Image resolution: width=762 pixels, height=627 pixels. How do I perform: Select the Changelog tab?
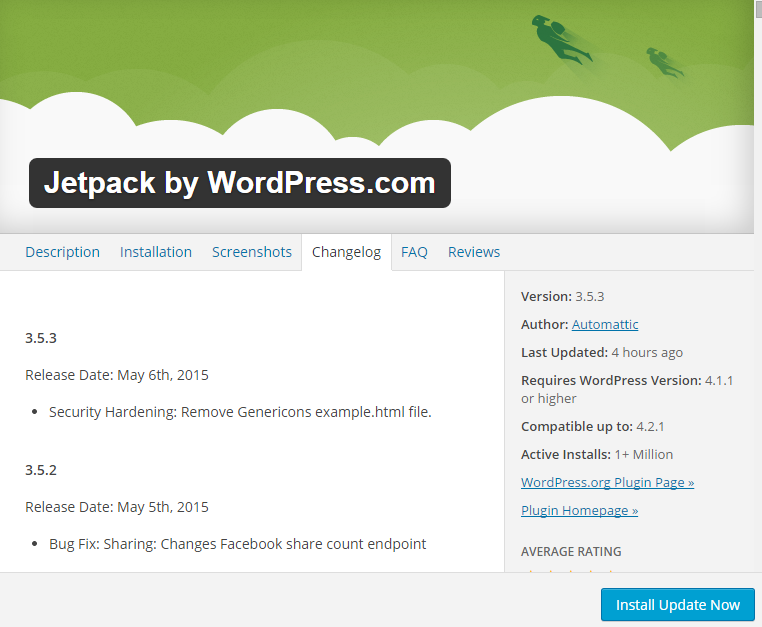[x=346, y=252]
